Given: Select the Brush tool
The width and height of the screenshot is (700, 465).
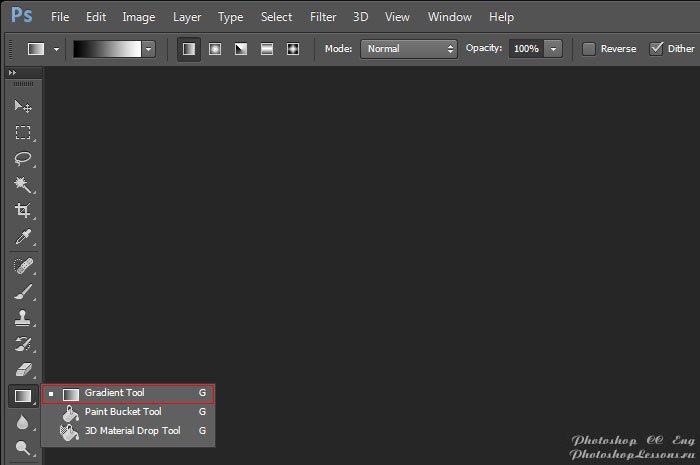Looking at the screenshot, I should click(x=22, y=292).
